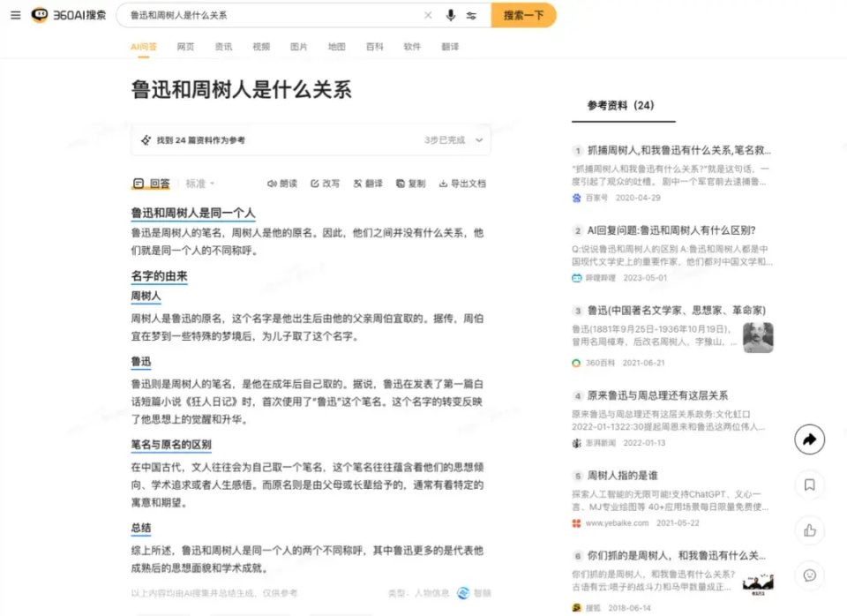The height and width of the screenshot is (616, 847).
Task: Open the hamburger menu at top left
Action: click(x=16, y=15)
